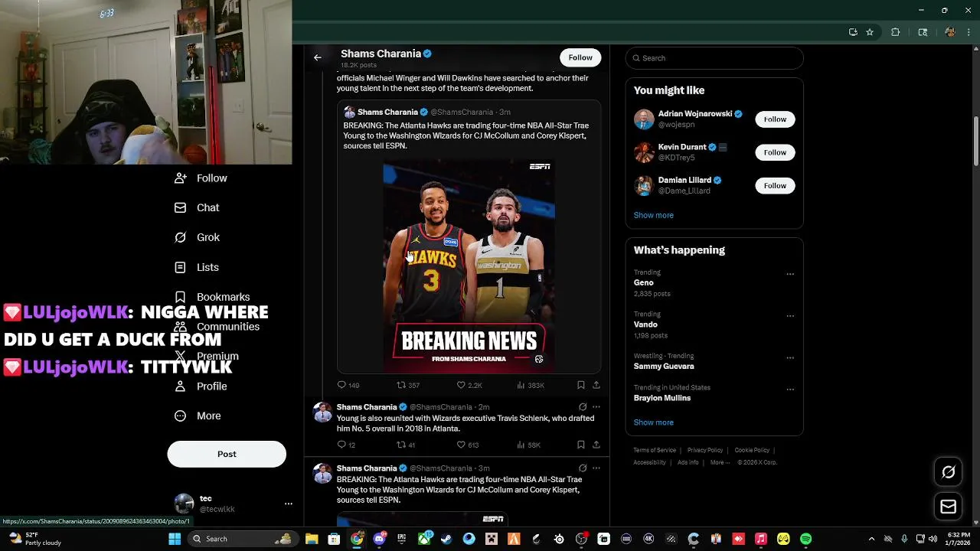Share the post with 383K views
Image resolution: width=980 pixels, height=551 pixels.
pyautogui.click(x=596, y=385)
